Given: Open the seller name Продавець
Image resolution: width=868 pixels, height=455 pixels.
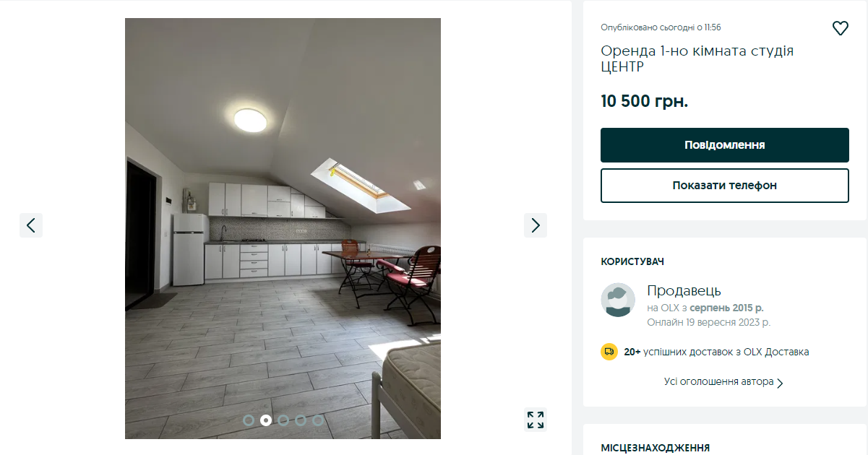Looking at the screenshot, I should pos(684,290).
